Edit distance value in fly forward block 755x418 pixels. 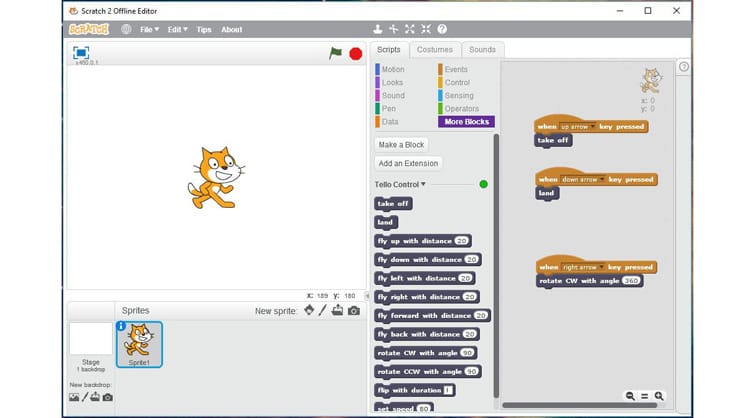click(x=481, y=315)
